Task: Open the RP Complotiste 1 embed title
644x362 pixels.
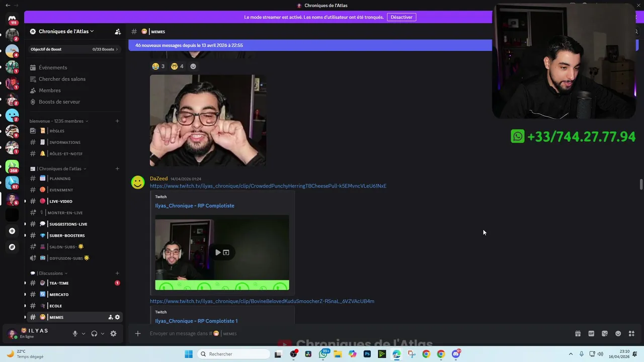Action: tap(196, 321)
